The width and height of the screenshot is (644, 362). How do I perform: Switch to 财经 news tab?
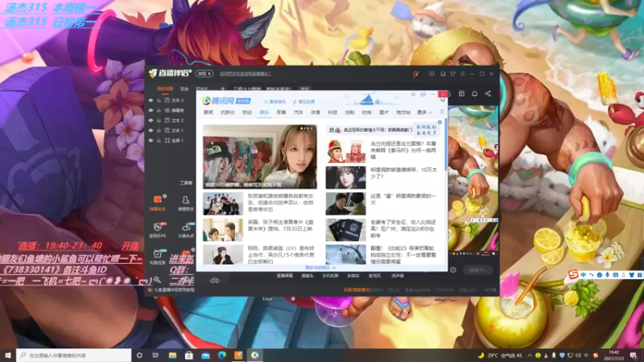[247, 112]
